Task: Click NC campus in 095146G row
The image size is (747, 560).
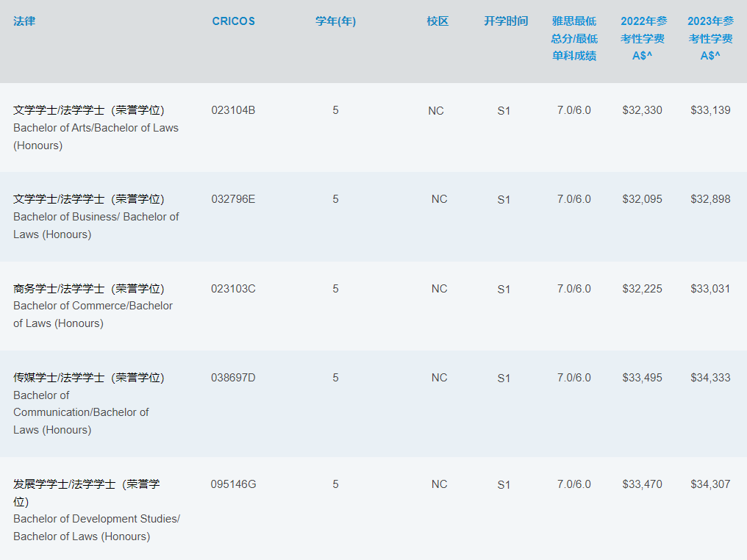Action: click(x=439, y=484)
